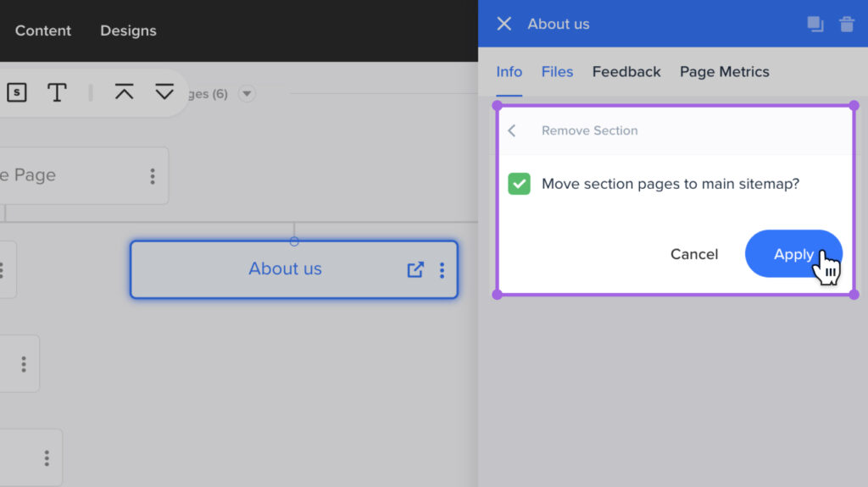This screenshot has height=487, width=868.
Task: Open three-dot menu on Home Page node
Action: tap(153, 175)
